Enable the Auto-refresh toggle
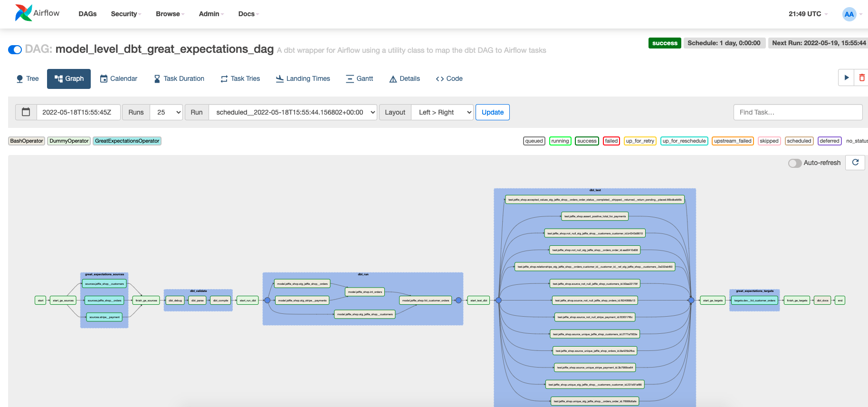868x407 pixels. click(795, 163)
